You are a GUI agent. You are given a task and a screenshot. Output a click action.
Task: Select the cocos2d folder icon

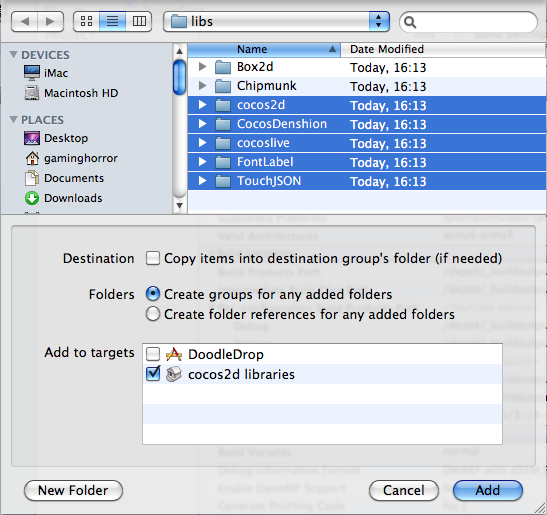coord(223,105)
